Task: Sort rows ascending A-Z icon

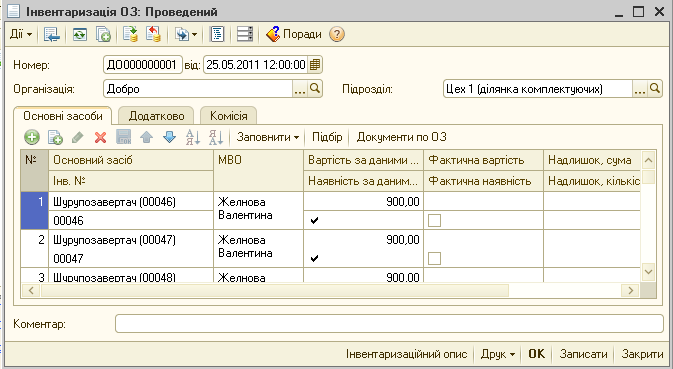Action: [193, 137]
